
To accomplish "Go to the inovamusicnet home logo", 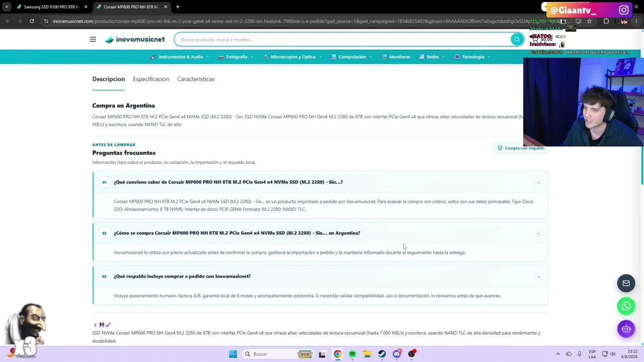I will pyautogui.click(x=135, y=39).
